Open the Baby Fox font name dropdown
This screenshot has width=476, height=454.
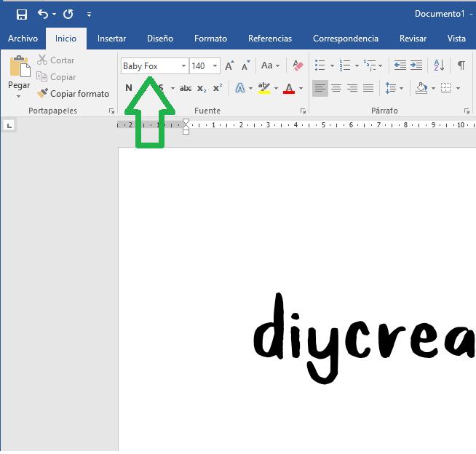[183, 66]
